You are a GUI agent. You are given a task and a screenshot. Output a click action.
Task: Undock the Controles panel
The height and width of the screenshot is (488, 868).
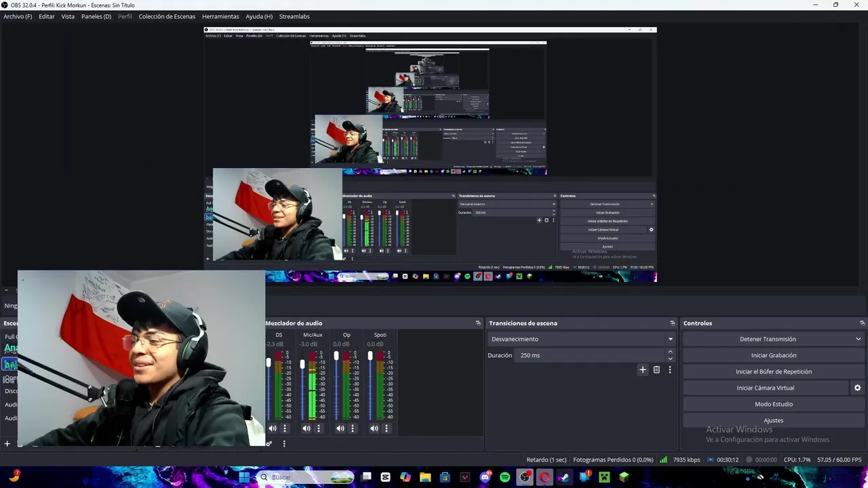click(863, 323)
